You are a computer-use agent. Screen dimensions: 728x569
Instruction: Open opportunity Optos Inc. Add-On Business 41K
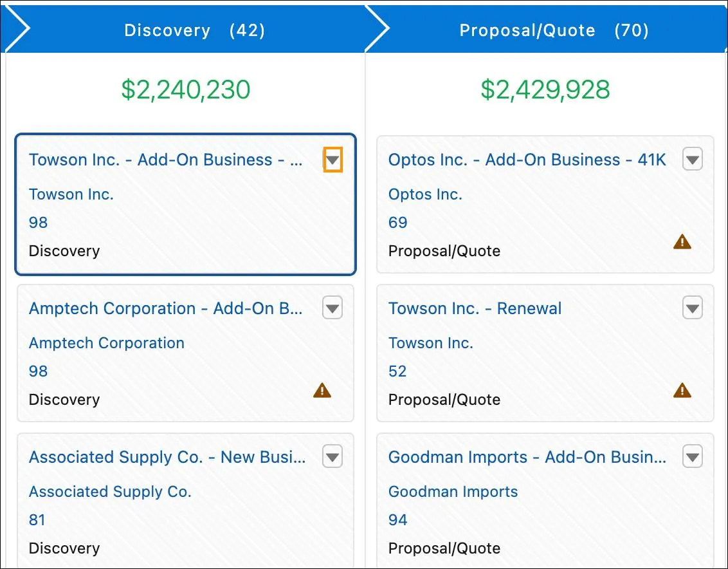tap(527, 160)
